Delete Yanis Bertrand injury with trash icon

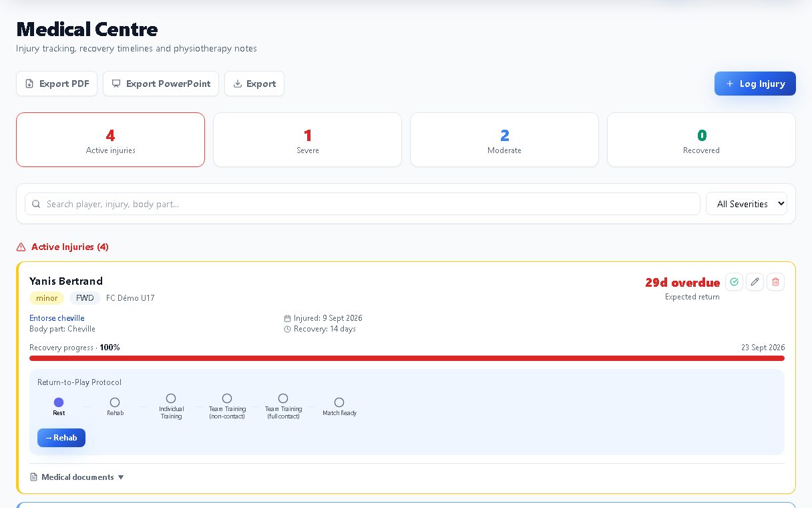point(775,282)
